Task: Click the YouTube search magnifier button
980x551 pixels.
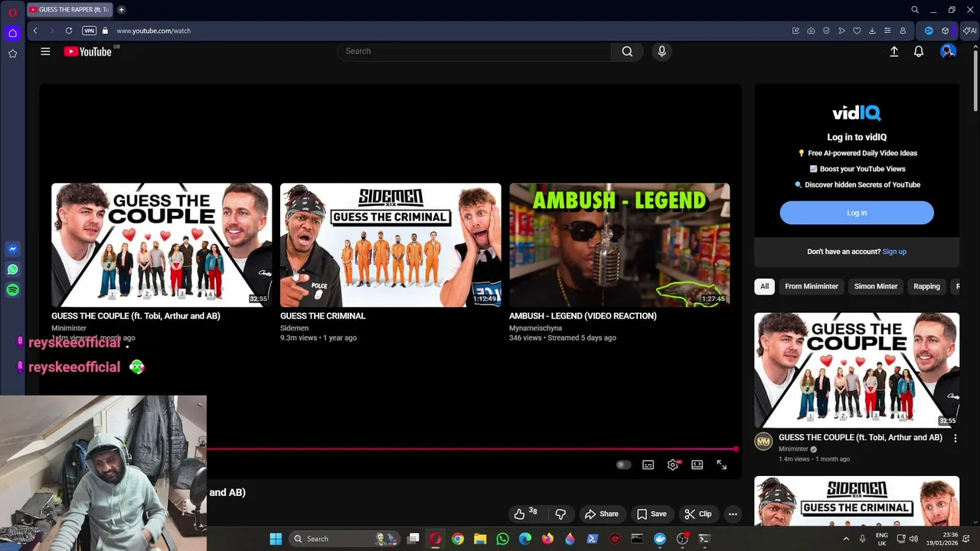Action: pos(627,51)
